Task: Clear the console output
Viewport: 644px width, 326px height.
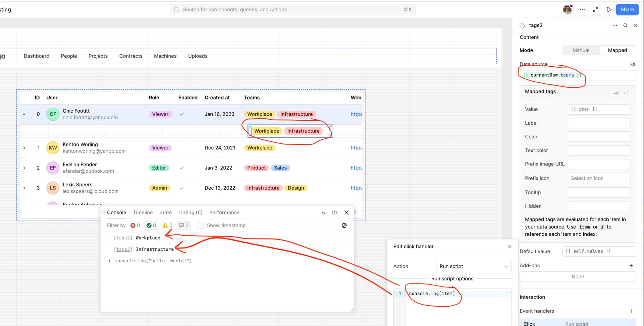Action: [344, 225]
